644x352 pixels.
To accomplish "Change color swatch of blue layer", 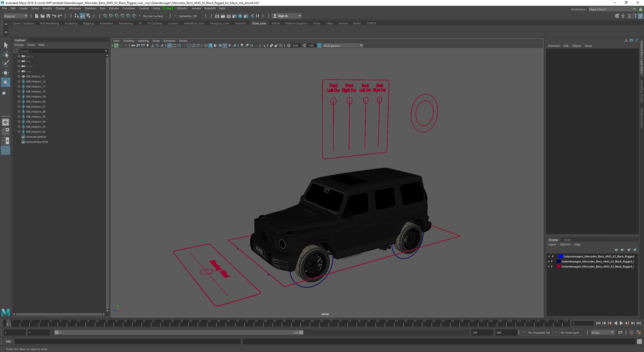I will [x=560, y=256].
